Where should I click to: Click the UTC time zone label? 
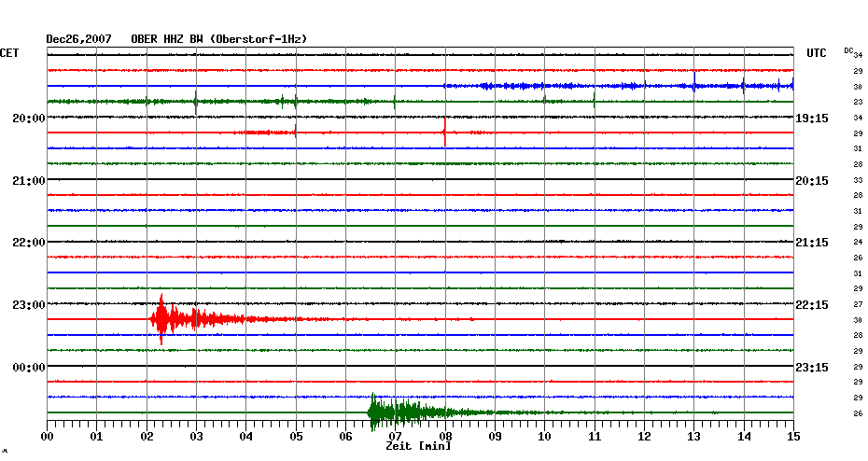817,53
